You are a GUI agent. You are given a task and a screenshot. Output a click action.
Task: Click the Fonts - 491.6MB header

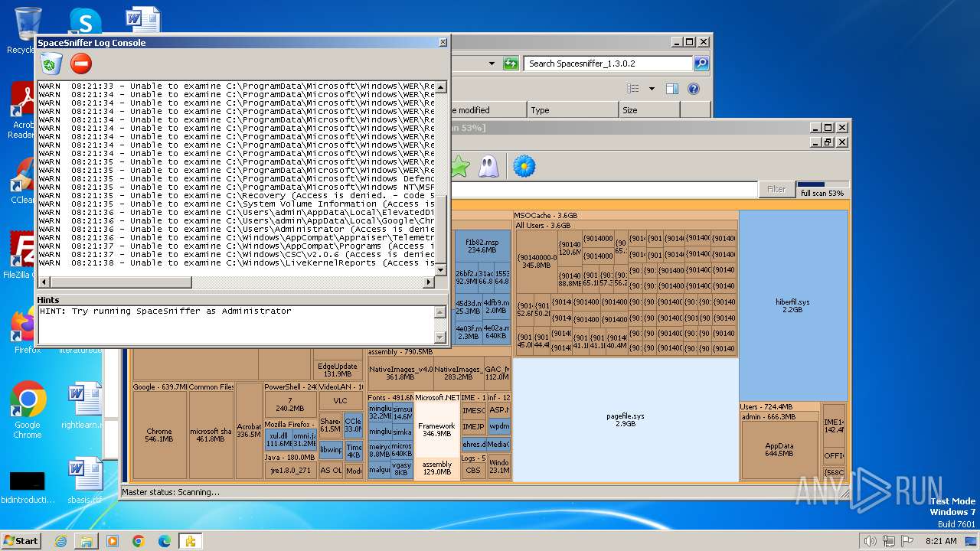(x=390, y=398)
